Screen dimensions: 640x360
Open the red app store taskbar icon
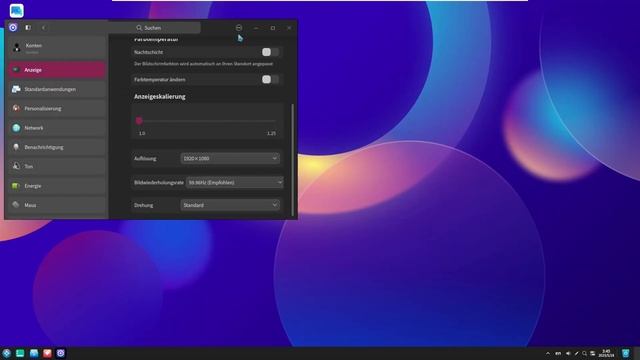click(x=47, y=353)
